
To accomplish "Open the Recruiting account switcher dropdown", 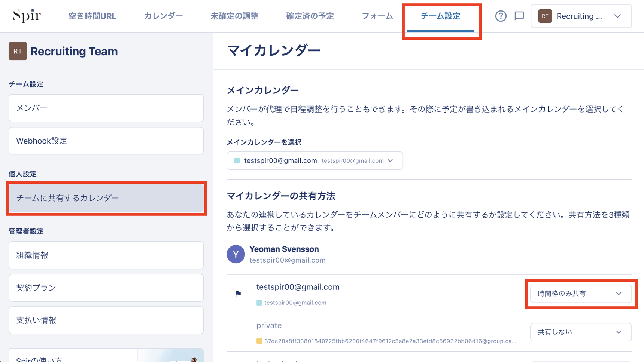I will pyautogui.click(x=618, y=16).
